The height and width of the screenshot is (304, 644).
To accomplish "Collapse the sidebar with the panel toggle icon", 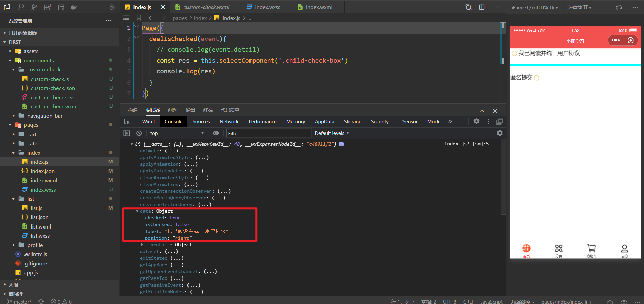I will (113, 7).
